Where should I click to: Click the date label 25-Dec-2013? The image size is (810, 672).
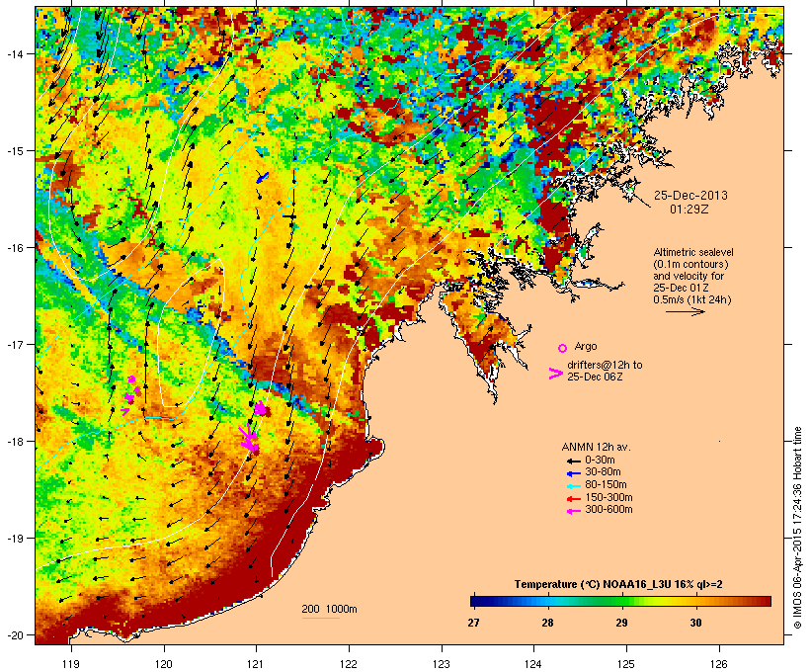[690, 196]
